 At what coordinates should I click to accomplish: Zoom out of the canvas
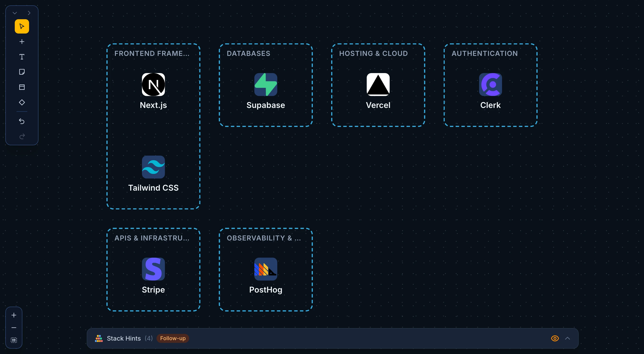[x=14, y=328]
